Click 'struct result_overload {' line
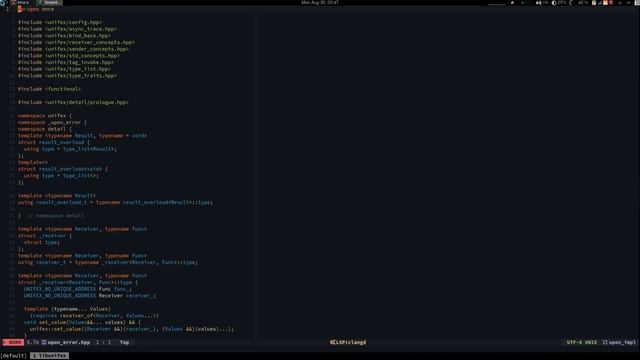Screen dimensions: 640x360 point(54,142)
